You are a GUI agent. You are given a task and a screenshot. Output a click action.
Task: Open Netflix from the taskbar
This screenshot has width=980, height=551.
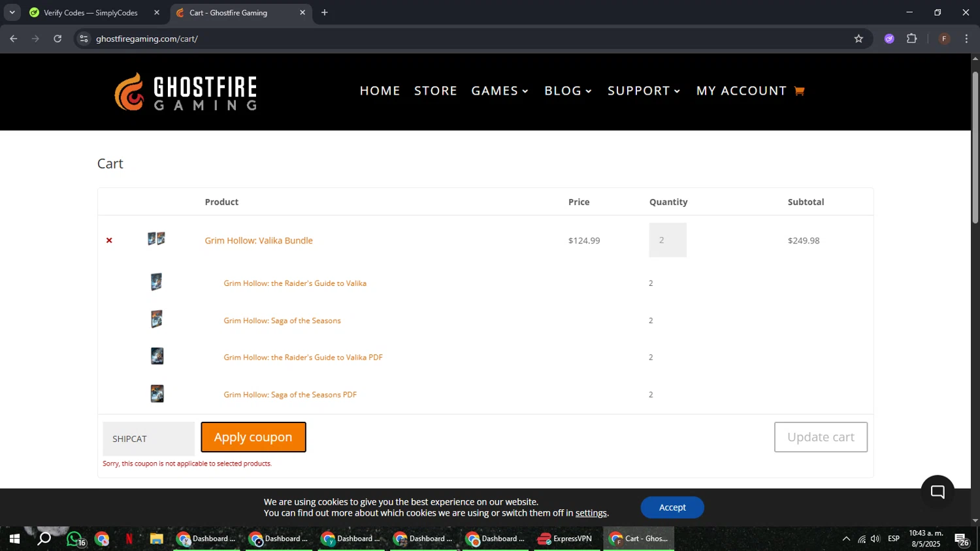click(x=129, y=539)
